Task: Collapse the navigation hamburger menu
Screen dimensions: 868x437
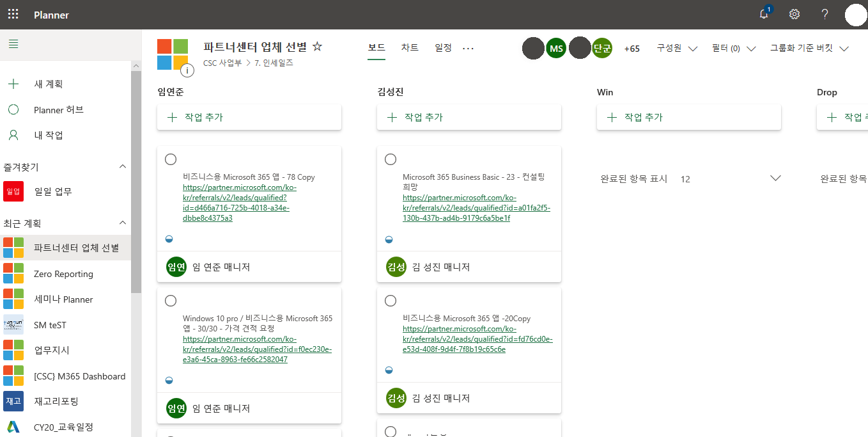Action: [x=13, y=44]
